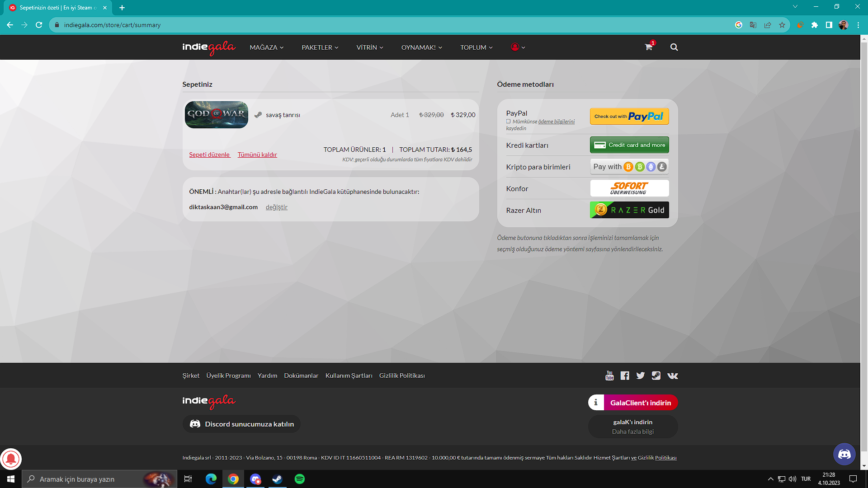Open the tab search chevron in Chrome

click(x=795, y=7)
